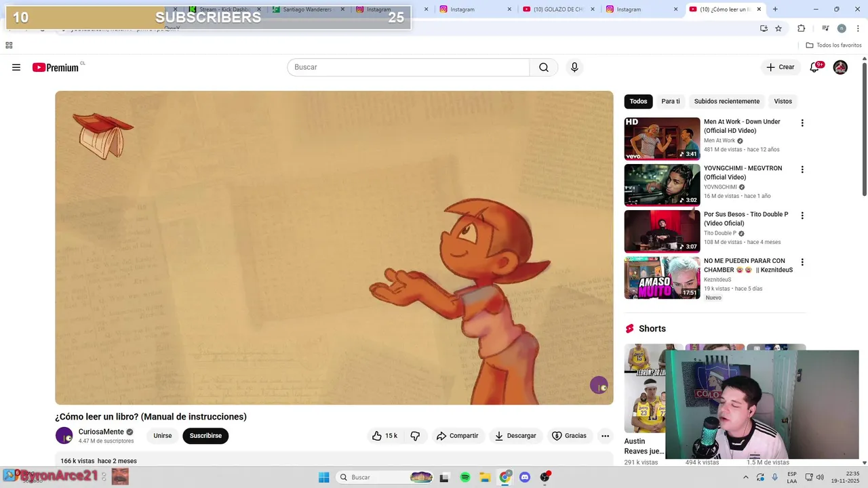Open account avatar menu on YouTube

click(840, 67)
